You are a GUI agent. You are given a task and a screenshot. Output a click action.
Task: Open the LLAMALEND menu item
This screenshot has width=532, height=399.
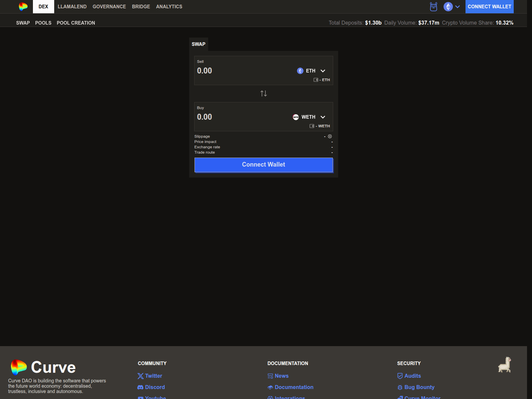(x=72, y=7)
